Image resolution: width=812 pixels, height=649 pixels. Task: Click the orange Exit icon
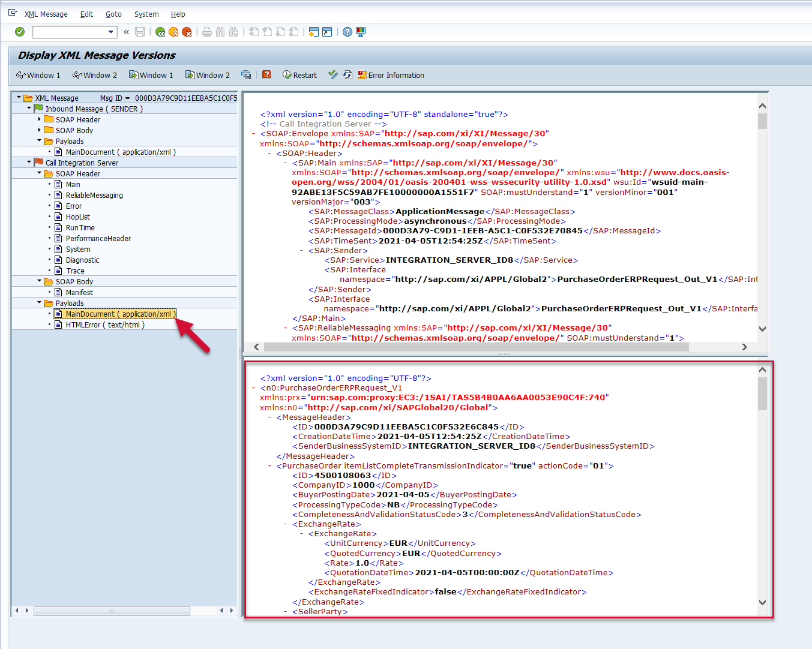(173, 32)
